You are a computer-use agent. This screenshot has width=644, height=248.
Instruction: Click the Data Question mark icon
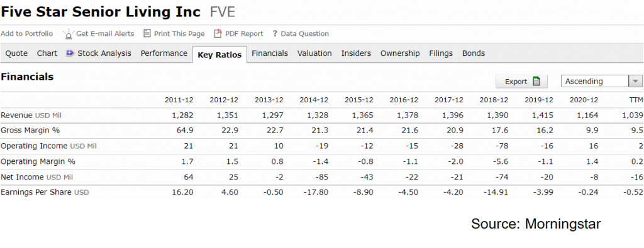275,34
